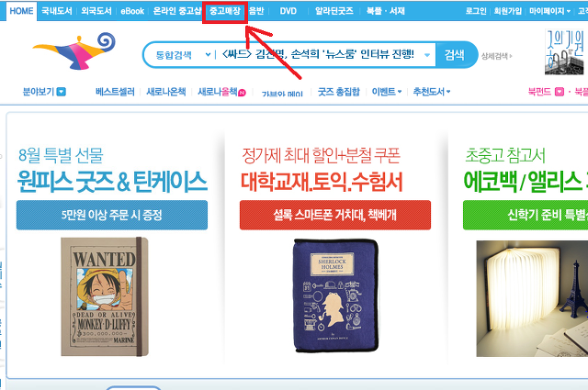The height and width of the screenshot is (390, 588).
Task: Expand the 이벤트 menu
Action: pyautogui.click(x=387, y=92)
